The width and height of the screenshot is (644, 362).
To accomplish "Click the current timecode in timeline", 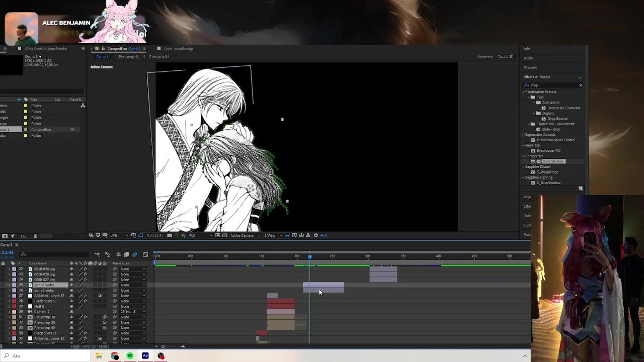I will tap(7, 252).
